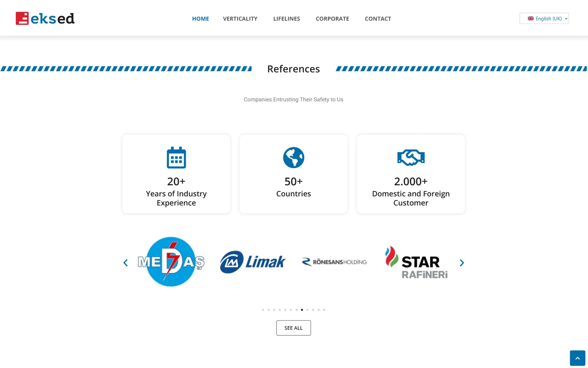Select the seventh carousel pagination dot
Viewport: 588px width, 368px height.
(x=296, y=310)
